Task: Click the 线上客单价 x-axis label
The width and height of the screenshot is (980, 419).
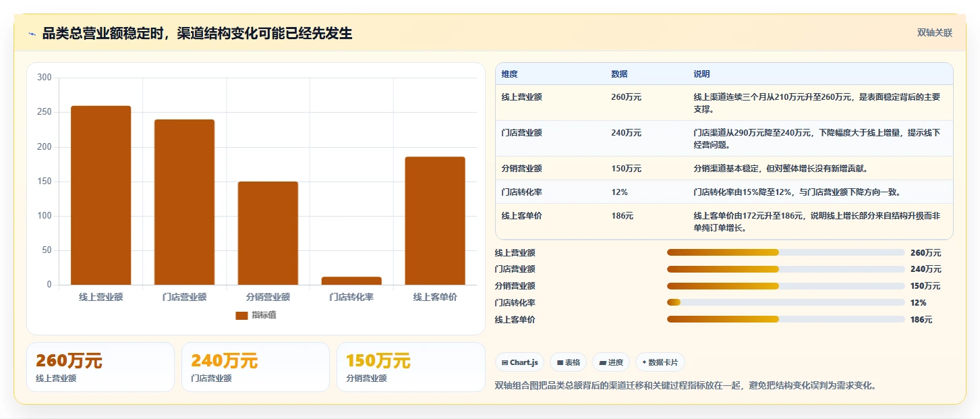Action: [435, 297]
